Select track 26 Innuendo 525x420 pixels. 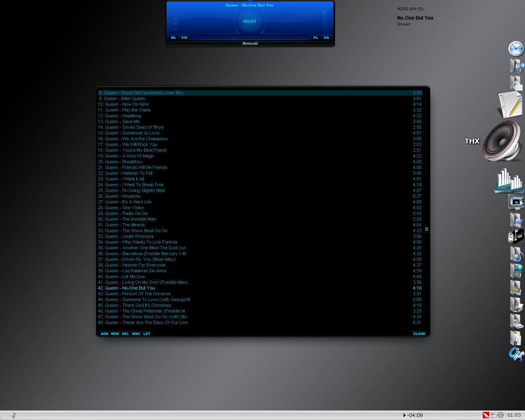tap(260, 196)
